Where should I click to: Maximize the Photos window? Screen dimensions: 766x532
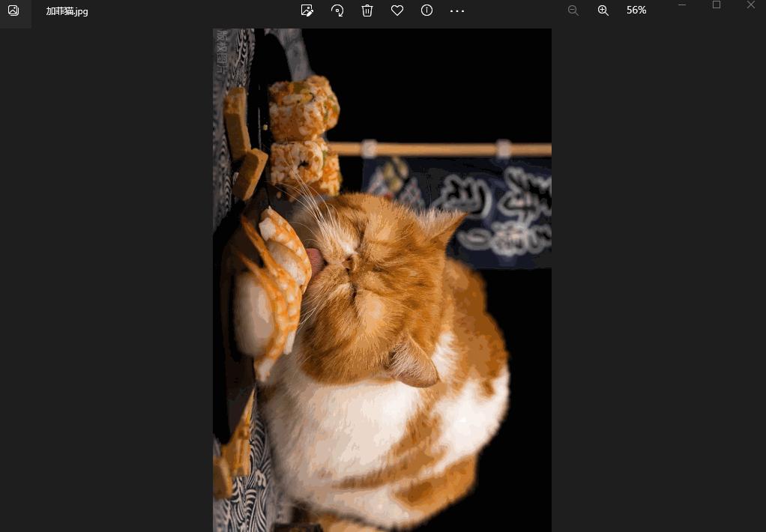click(x=717, y=5)
